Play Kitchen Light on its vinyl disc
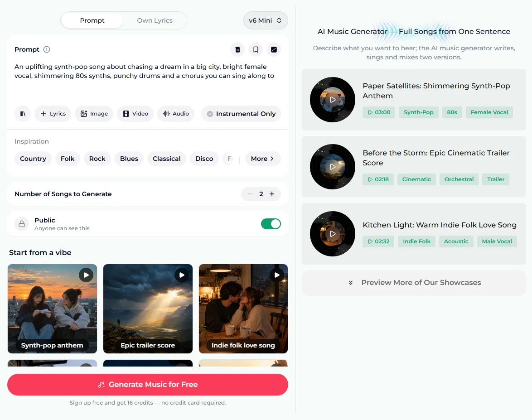 [333, 234]
